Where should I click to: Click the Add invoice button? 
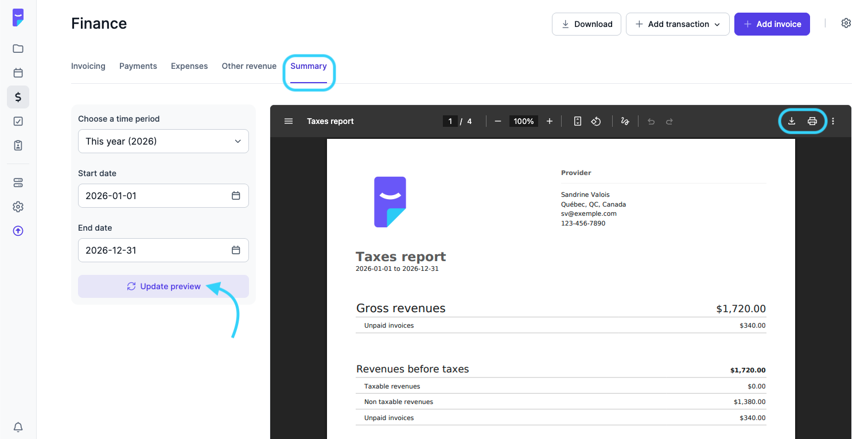[772, 24]
